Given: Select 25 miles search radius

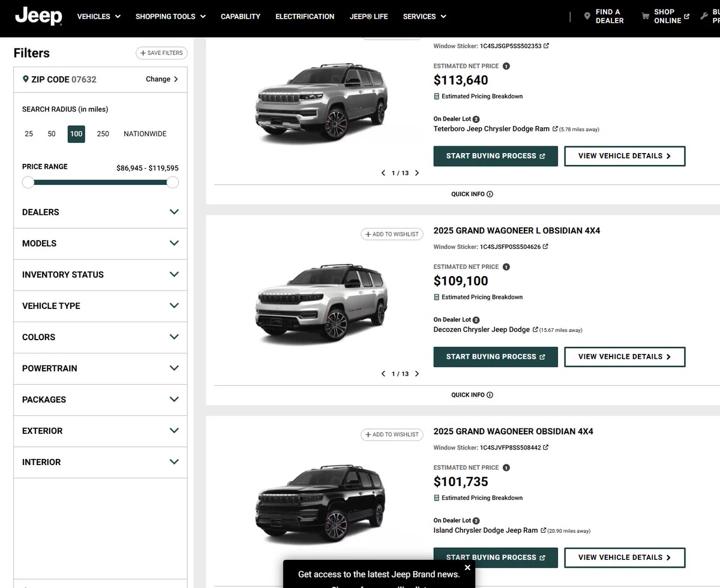Looking at the screenshot, I should 29,134.
